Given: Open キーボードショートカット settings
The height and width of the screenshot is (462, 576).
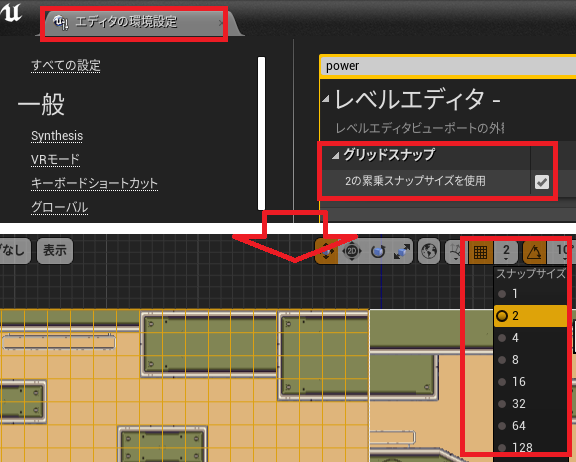Looking at the screenshot, I should 94,183.
